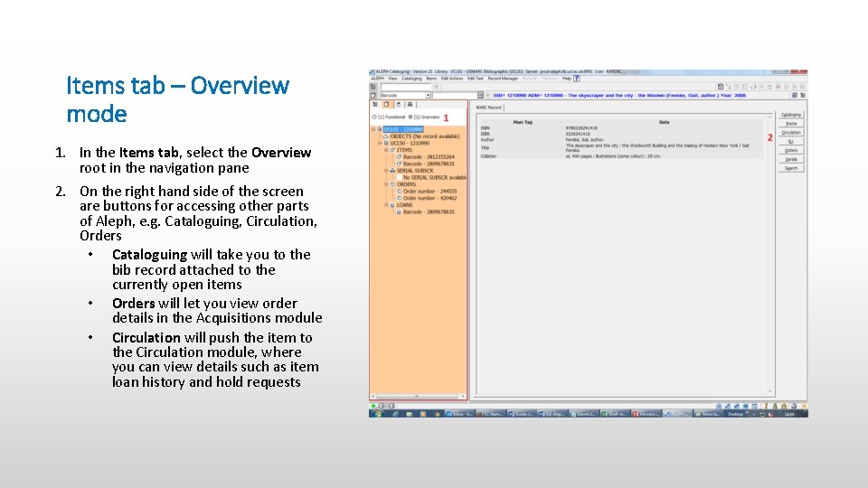Collapse the UCL50 node expander

point(380,143)
